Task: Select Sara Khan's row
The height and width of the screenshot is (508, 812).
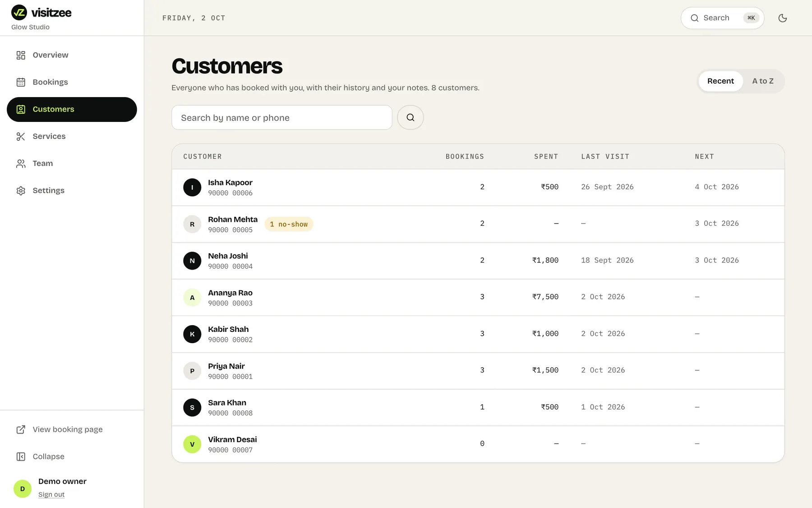Action: (x=478, y=407)
